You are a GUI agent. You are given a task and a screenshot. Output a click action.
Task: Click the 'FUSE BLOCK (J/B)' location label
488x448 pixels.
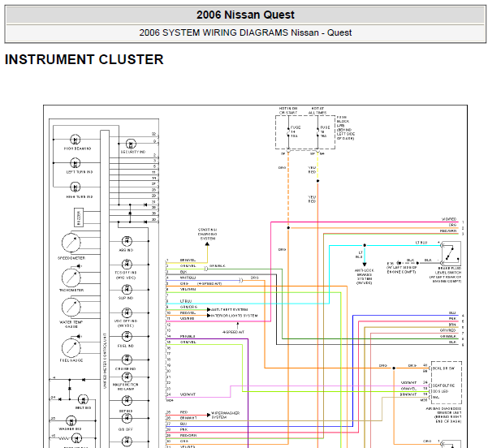tap(345, 128)
